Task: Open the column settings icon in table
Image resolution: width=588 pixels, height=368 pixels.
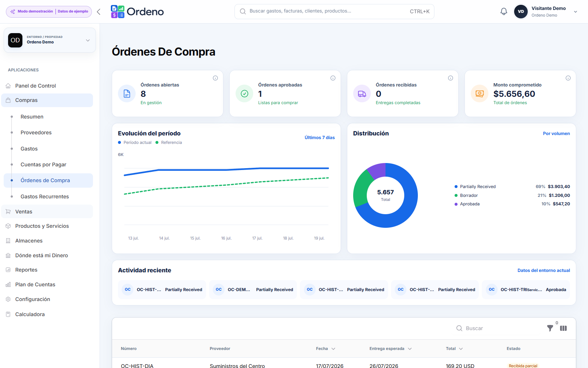Action: 563,328
